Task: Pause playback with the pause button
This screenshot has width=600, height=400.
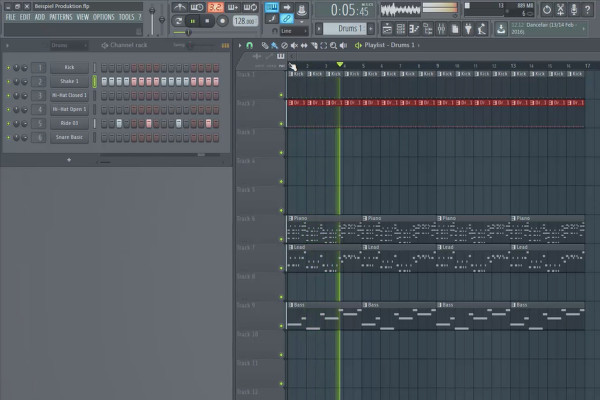Action: [192, 21]
